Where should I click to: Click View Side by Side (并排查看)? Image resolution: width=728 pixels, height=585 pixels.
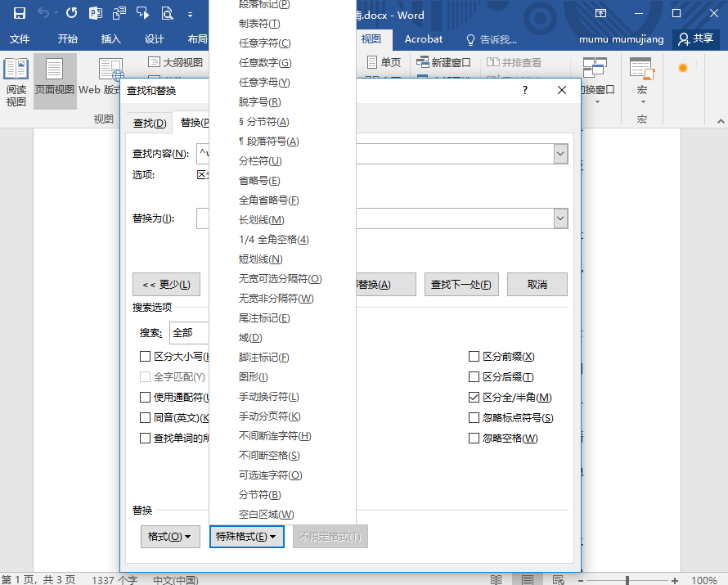[514, 62]
